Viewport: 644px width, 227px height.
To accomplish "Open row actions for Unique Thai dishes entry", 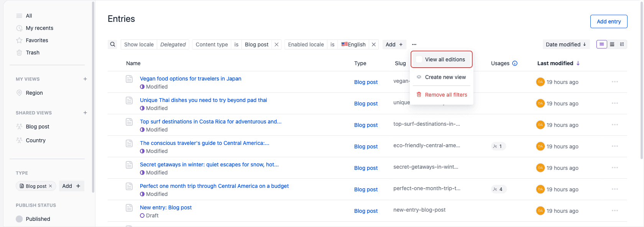I will (x=615, y=103).
